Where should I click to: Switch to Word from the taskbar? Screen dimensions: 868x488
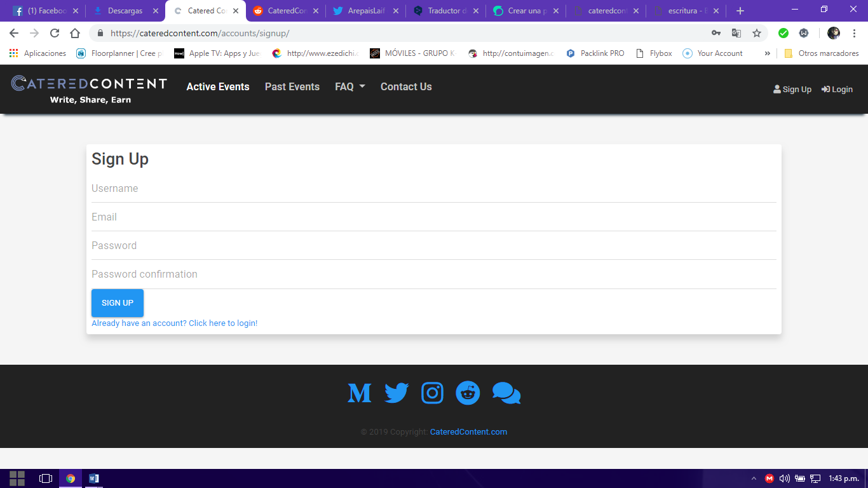[94, 478]
